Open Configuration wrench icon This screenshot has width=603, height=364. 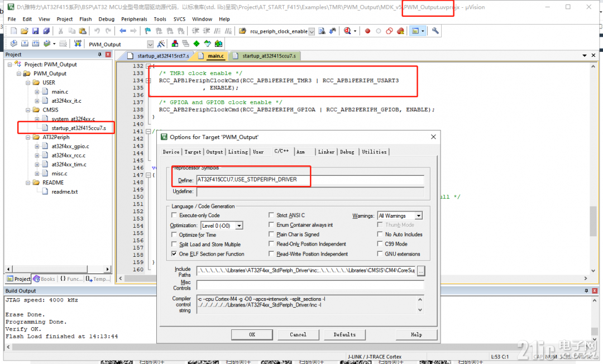(435, 31)
